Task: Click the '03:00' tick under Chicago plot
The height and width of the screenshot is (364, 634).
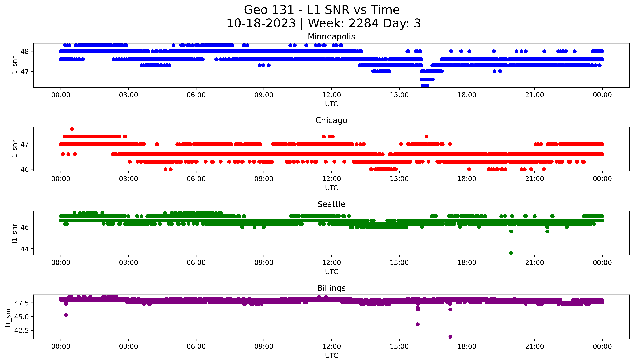Action: [129, 179]
